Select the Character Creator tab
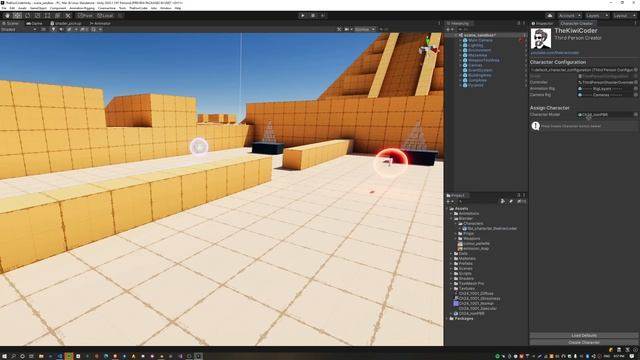Viewport: 640px width, 360px height. pyautogui.click(x=576, y=23)
